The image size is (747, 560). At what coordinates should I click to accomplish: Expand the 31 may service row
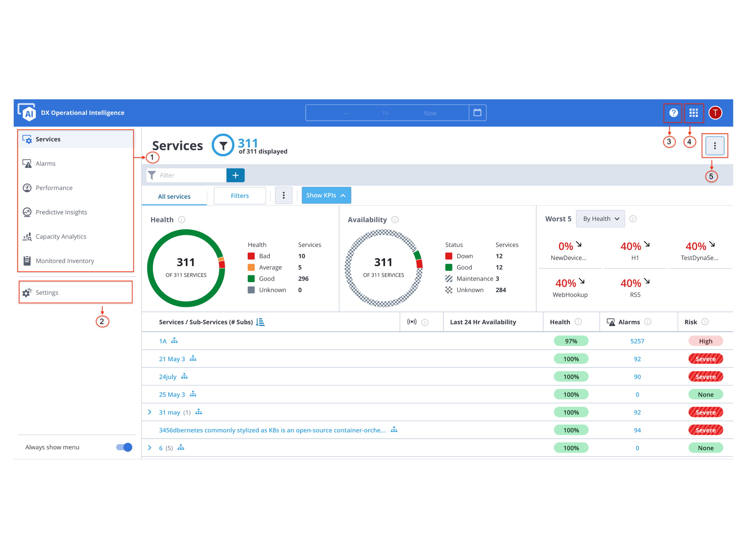(x=150, y=412)
